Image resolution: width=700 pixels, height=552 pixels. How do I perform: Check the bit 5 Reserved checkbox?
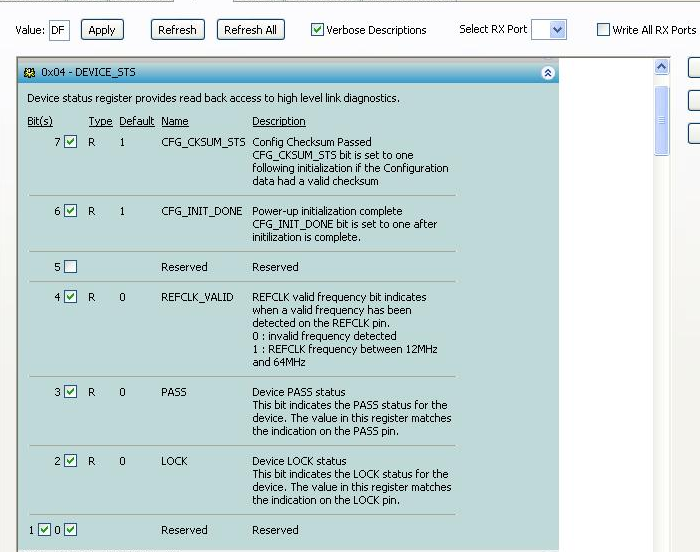point(71,267)
